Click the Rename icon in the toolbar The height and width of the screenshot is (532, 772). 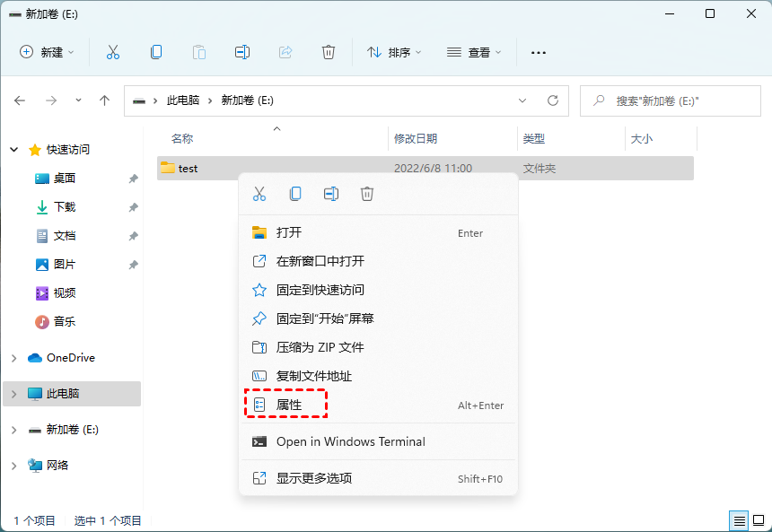(241, 52)
